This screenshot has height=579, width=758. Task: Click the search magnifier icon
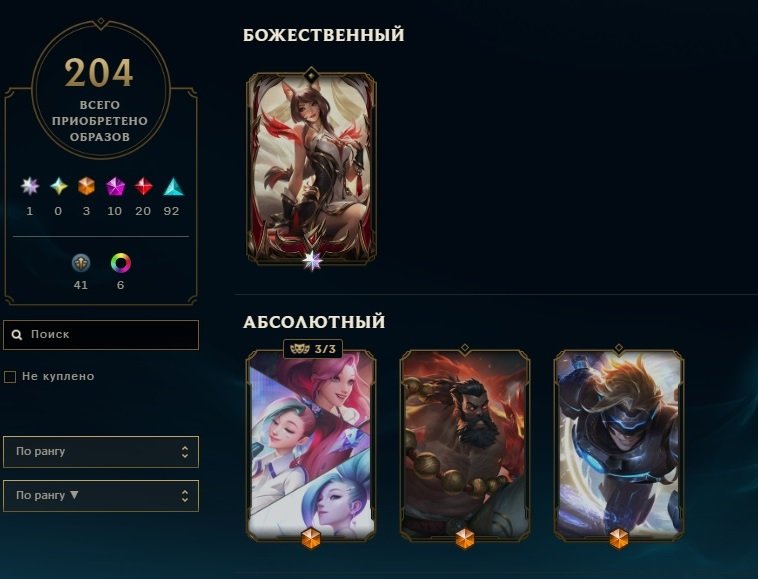click(17, 334)
